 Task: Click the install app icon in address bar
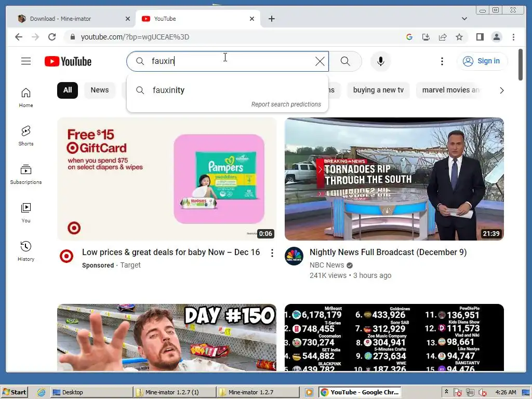tap(426, 37)
